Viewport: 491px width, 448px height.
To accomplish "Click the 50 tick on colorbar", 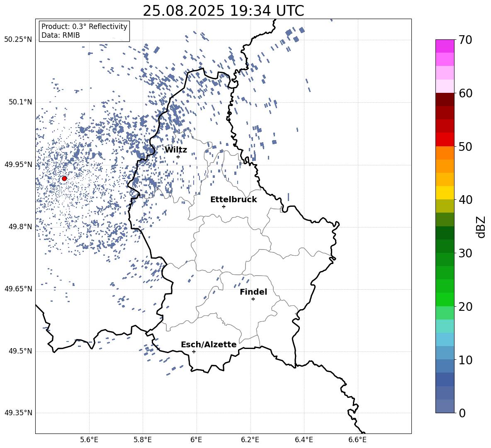I will tap(465, 147).
